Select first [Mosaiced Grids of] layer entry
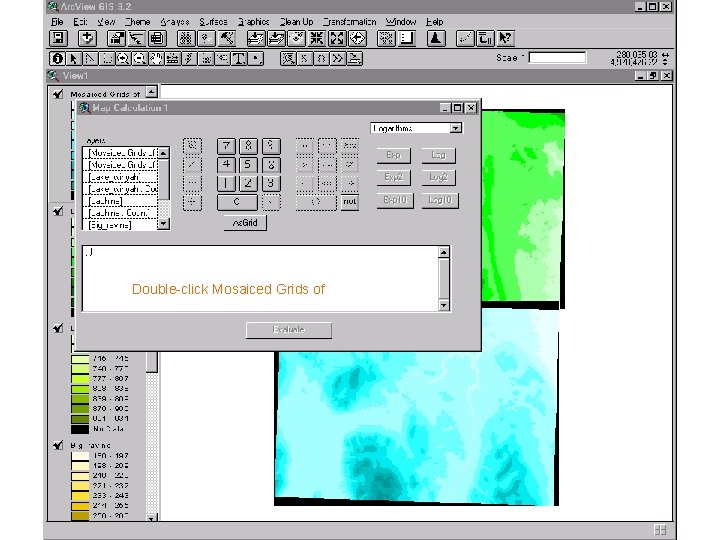Image resolution: width=720 pixels, height=540 pixels. (x=122, y=152)
